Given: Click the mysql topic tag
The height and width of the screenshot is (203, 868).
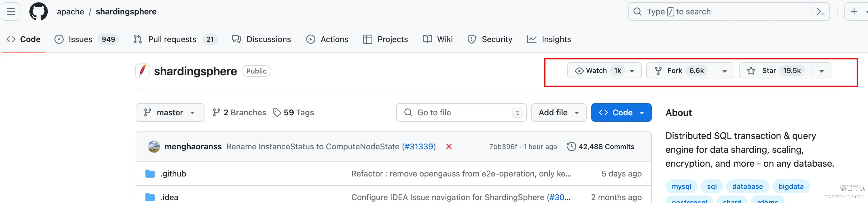Looking at the screenshot, I should 681,186.
